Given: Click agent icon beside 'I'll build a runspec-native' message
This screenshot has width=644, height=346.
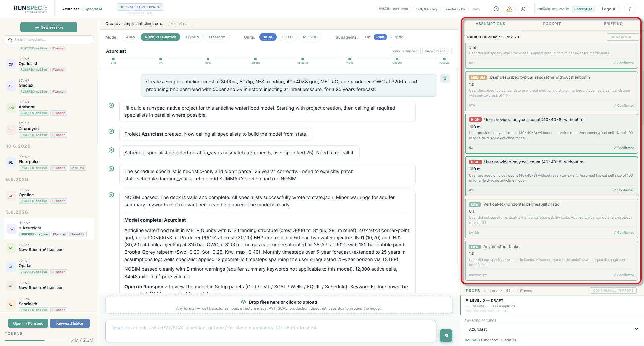Looking at the screenshot, I should click(111, 105).
